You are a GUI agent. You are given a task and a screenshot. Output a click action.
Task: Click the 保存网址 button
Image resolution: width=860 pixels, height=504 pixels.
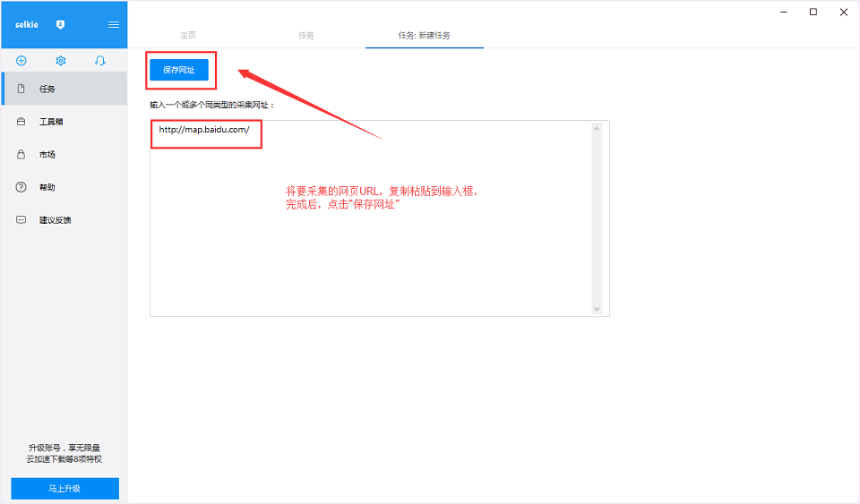179,70
